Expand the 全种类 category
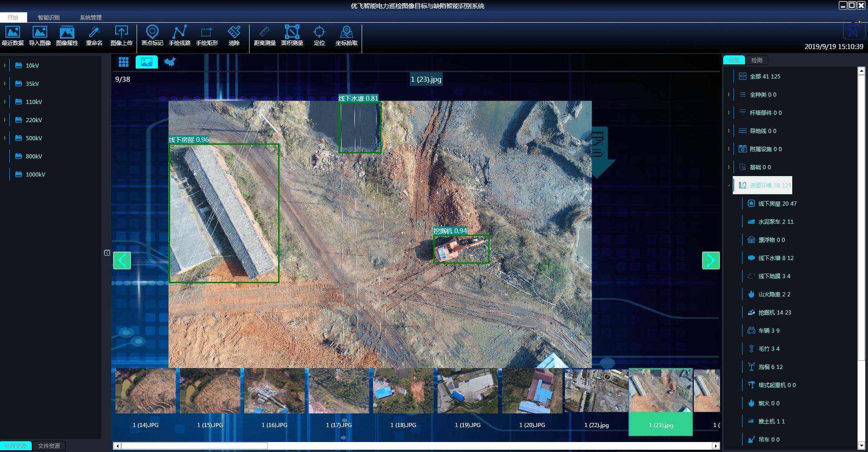Image resolution: width=868 pixels, height=452 pixels. click(x=729, y=94)
